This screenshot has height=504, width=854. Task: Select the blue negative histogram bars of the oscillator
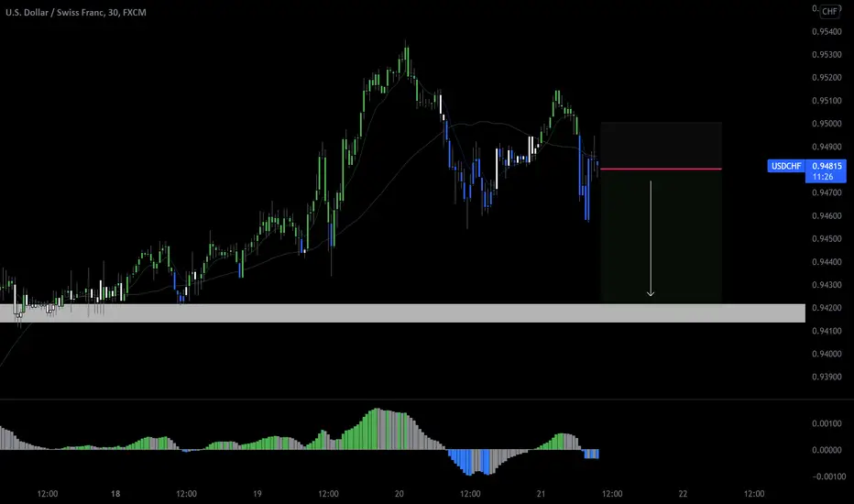point(469,460)
